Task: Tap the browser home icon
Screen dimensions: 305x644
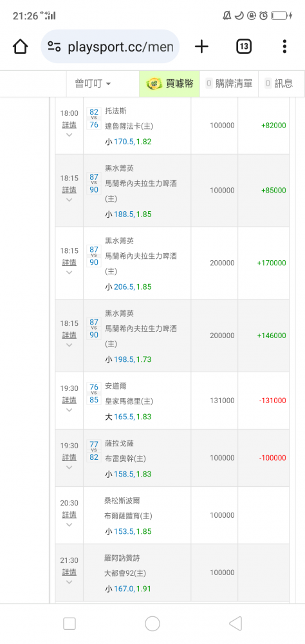Action: (20, 46)
